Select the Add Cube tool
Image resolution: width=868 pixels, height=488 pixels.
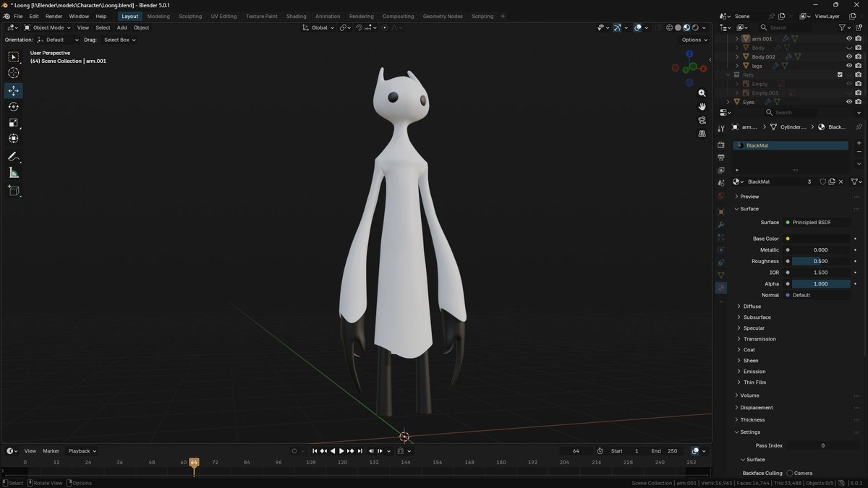coord(14,191)
